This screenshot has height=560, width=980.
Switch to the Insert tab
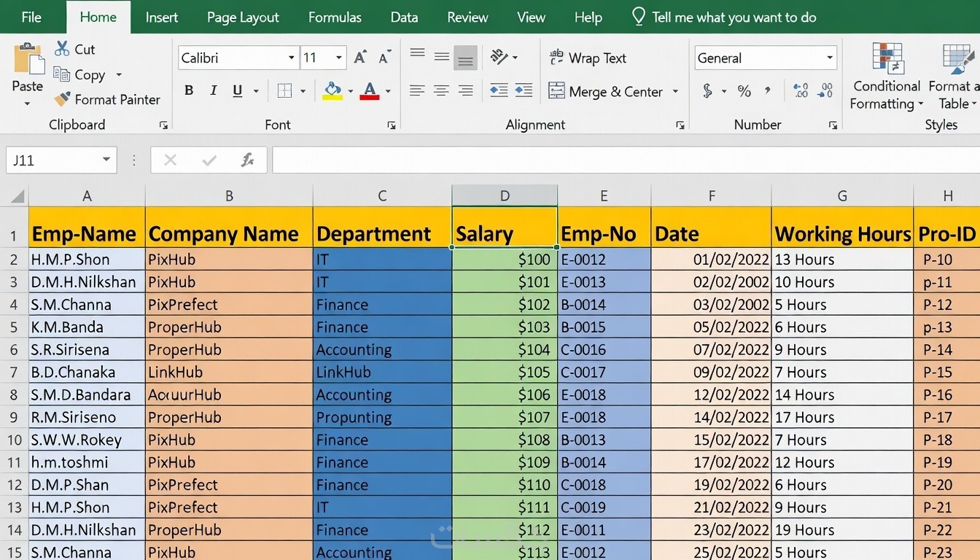(162, 17)
